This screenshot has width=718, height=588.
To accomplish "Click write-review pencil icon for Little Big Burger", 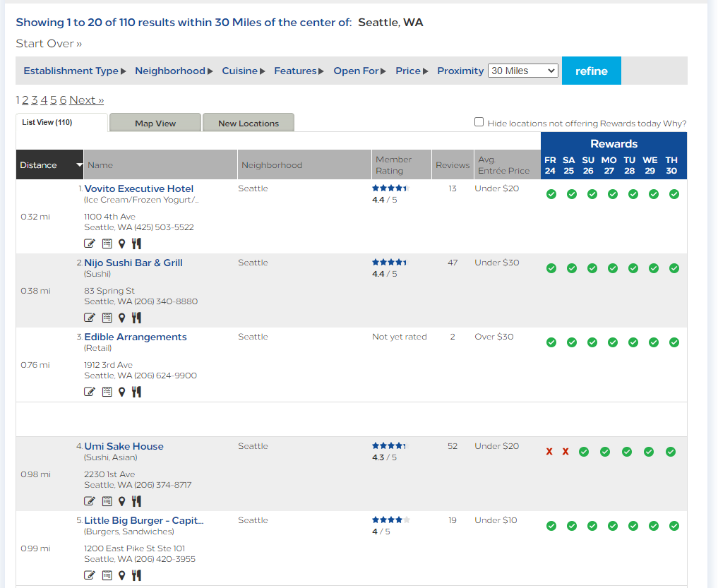I will 89,575.
